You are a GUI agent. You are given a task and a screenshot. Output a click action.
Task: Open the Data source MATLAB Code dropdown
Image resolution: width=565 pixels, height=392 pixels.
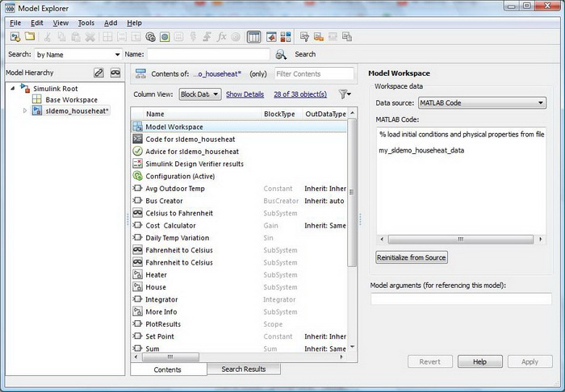click(482, 103)
